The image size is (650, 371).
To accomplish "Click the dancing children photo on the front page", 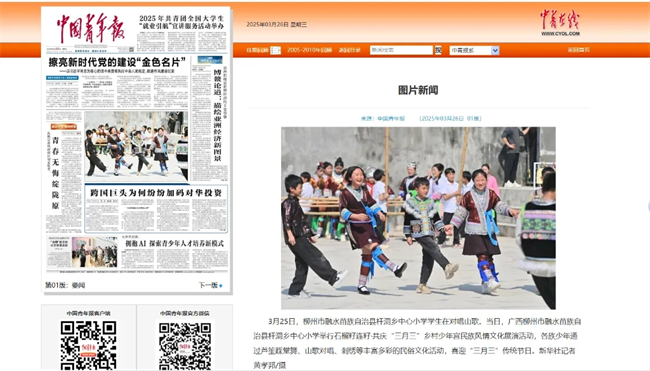I will [136, 146].
